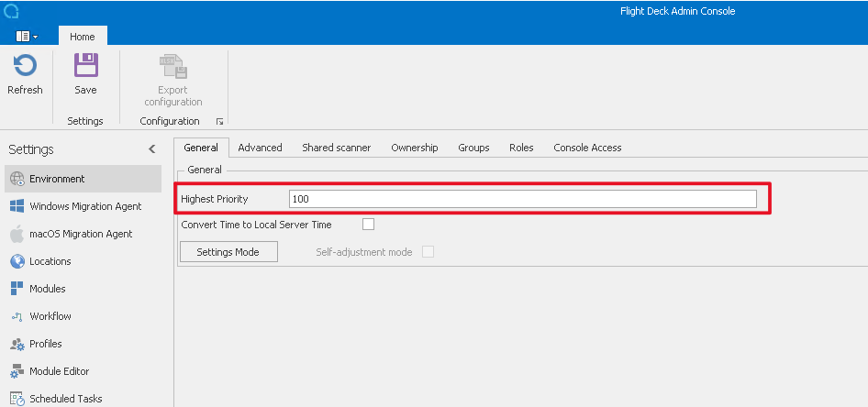Click the Settings Mode button

tap(228, 251)
